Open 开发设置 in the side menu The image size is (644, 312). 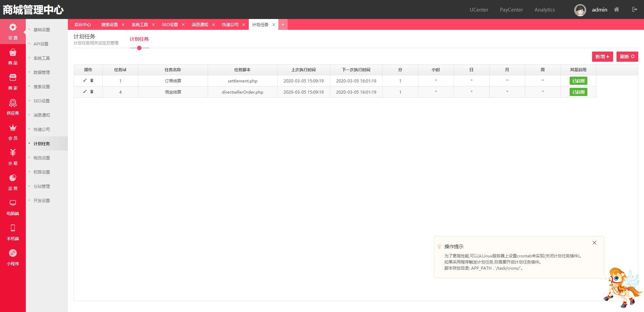pos(42,201)
